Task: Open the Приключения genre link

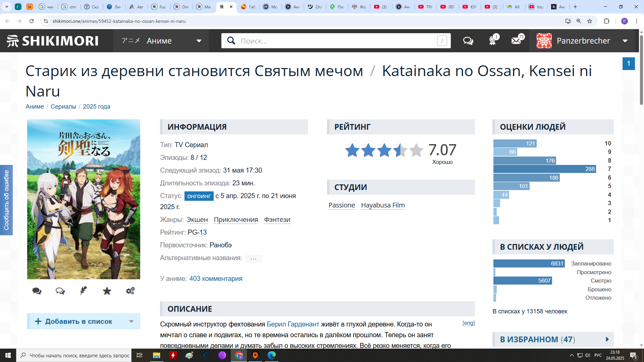Action: 236,220
